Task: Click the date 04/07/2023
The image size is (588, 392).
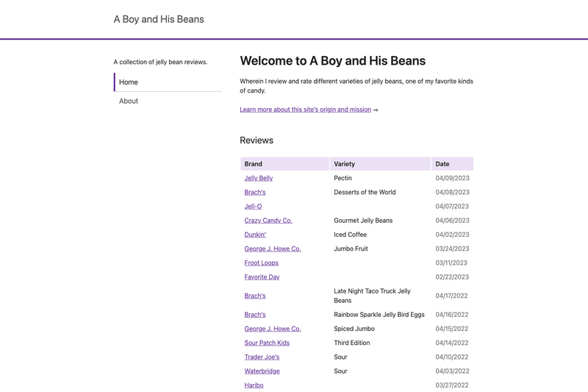Action: coord(452,207)
